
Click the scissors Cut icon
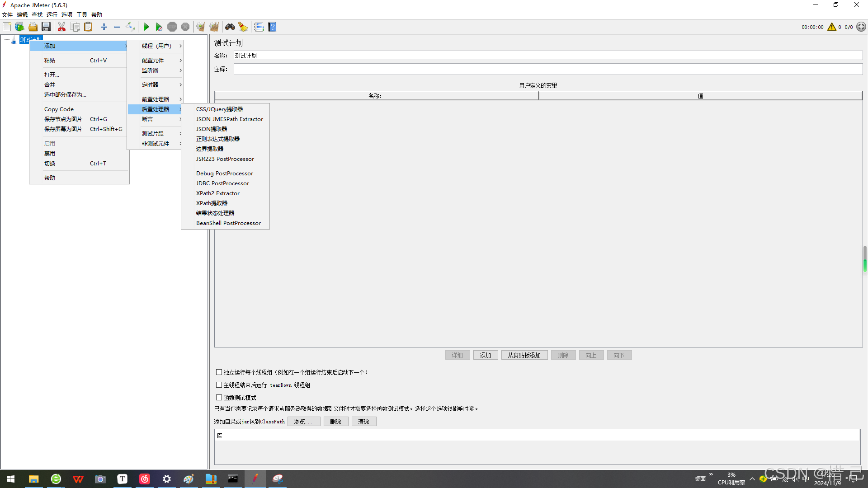61,27
